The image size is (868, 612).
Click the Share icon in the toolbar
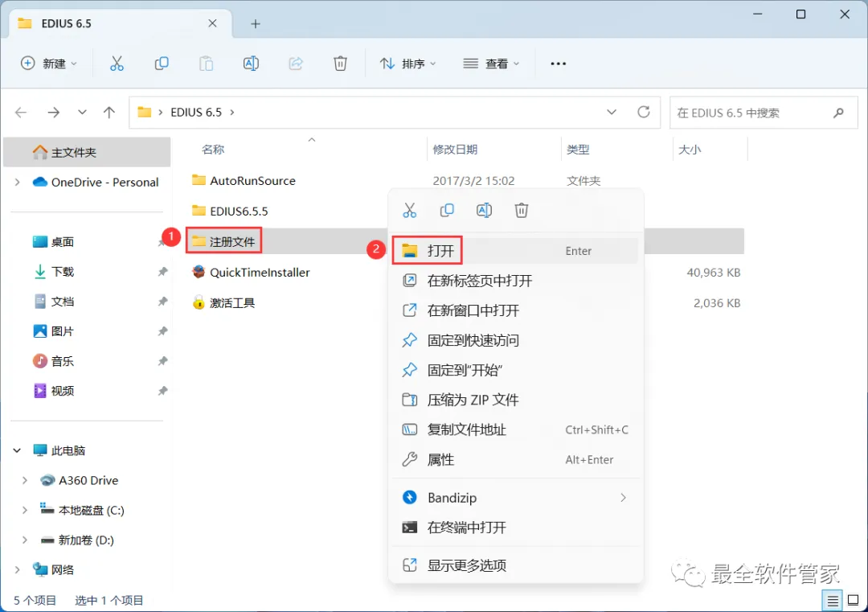point(296,64)
